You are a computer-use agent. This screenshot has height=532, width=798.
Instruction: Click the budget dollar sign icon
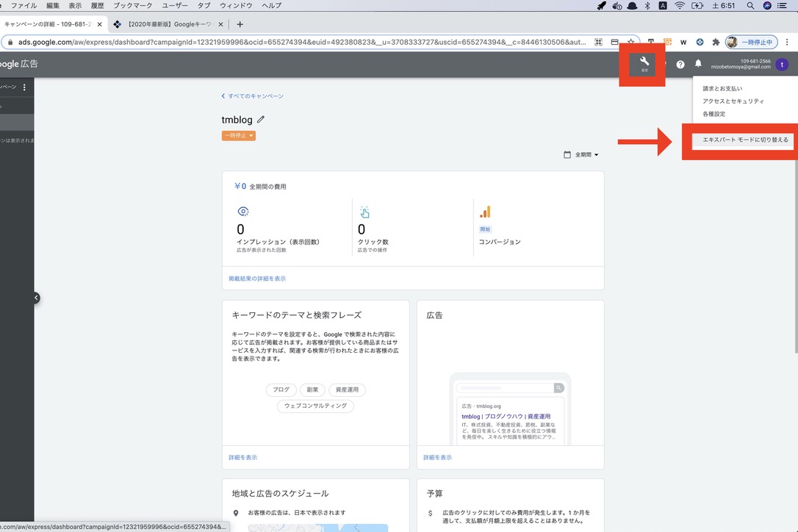coord(431,513)
